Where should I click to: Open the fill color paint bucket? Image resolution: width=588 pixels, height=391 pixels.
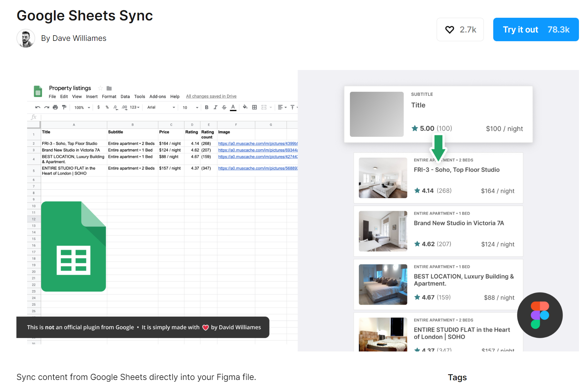click(245, 107)
